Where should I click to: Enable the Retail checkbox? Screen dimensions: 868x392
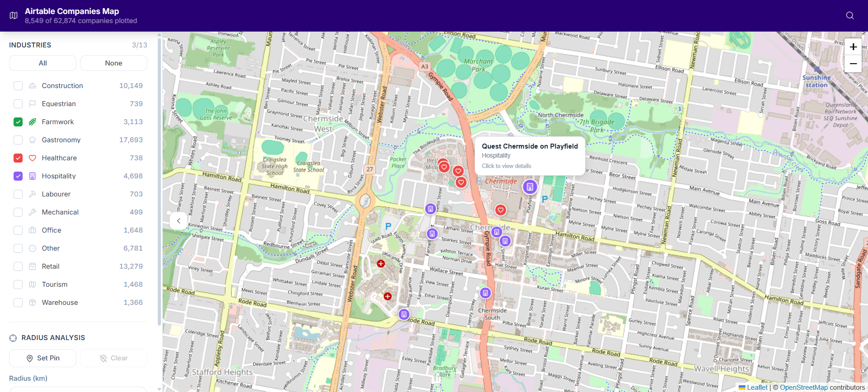pyautogui.click(x=18, y=266)
